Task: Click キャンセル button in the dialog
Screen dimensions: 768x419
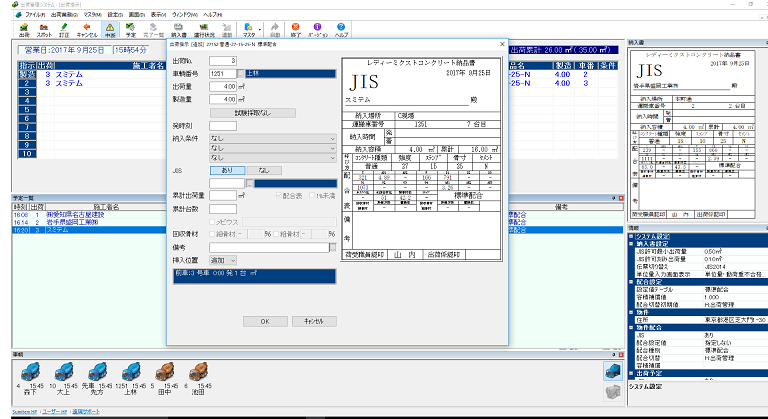Action: click(x=314, y=321)
